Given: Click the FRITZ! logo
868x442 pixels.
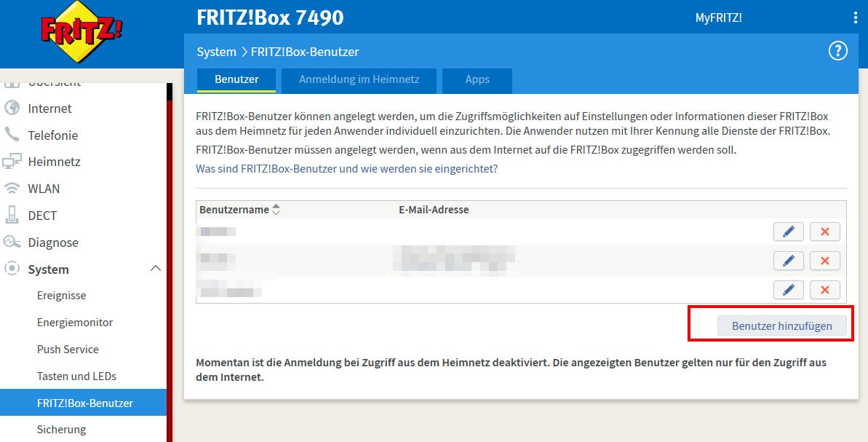Looking at the screenshot, I should click(x=81, y=31).
